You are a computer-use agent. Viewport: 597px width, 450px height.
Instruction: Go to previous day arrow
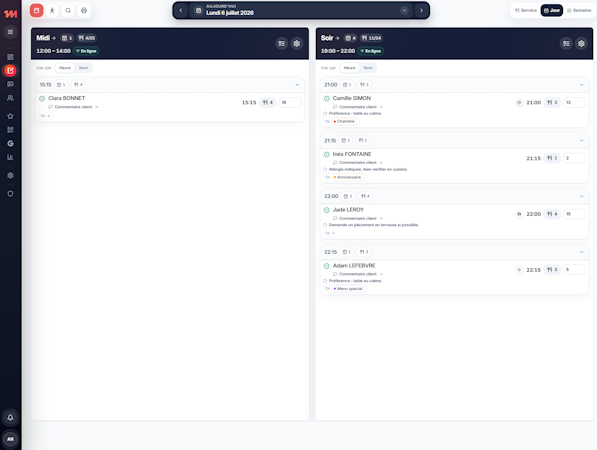[x=181, y=11]
